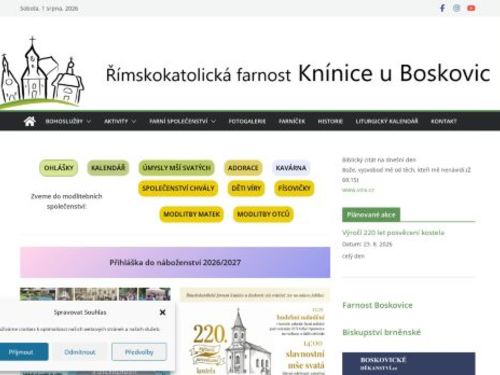Expand the Bohoslužby menu chevron
The height and width of the screenshot is (375, 500).
coord(89,121)
